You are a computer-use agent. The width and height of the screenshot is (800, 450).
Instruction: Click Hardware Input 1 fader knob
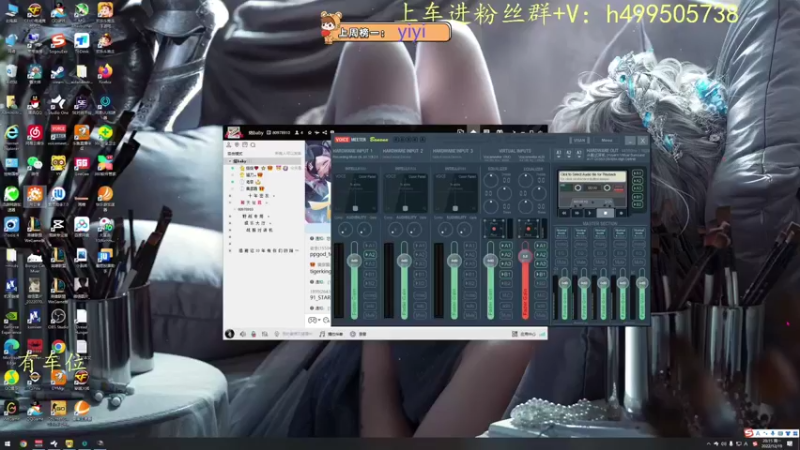point(354,261)
